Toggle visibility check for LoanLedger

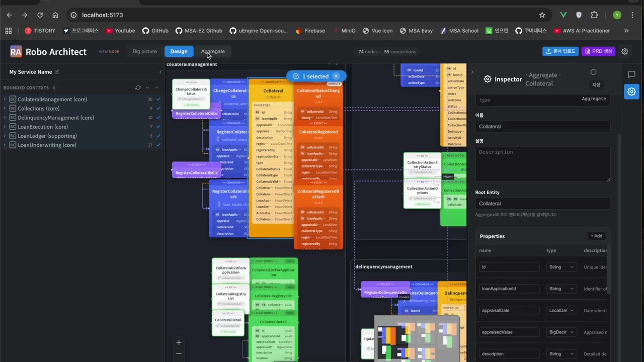[x=158, y=136]
